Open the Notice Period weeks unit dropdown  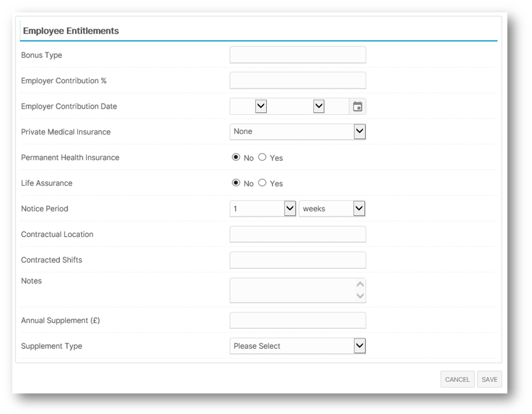pyautogui.click(x=332, y=208)
